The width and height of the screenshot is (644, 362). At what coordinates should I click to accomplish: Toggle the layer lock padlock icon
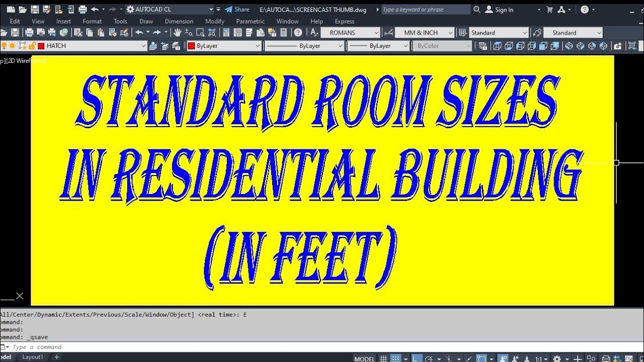[32, 46]
